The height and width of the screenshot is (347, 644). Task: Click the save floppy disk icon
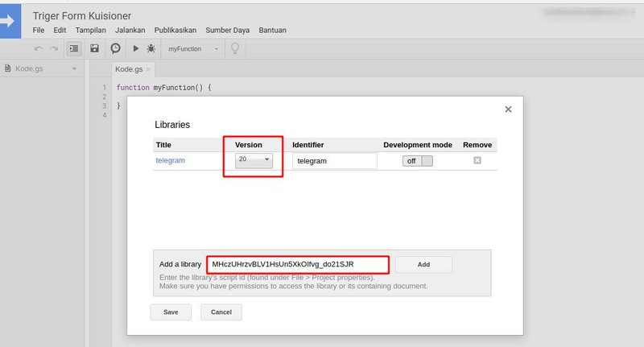pyautogui.click(x=95, y=49)
